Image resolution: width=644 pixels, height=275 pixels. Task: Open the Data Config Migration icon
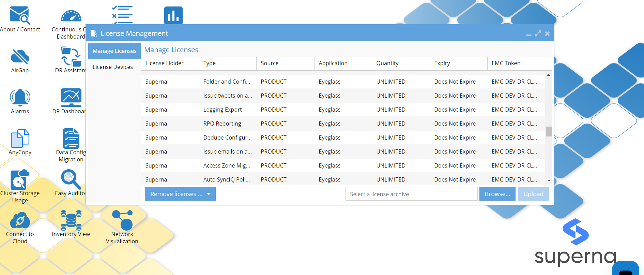[x=71, y=139]
